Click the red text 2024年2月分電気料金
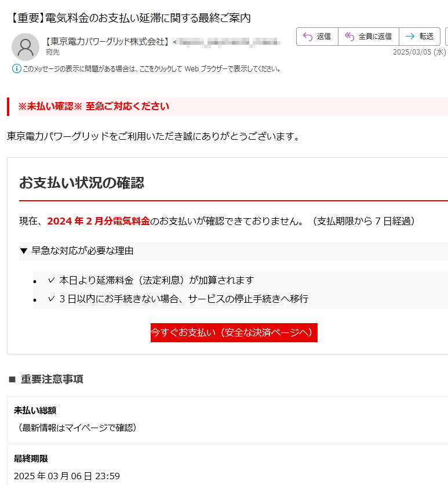 (x=99, y=221)
